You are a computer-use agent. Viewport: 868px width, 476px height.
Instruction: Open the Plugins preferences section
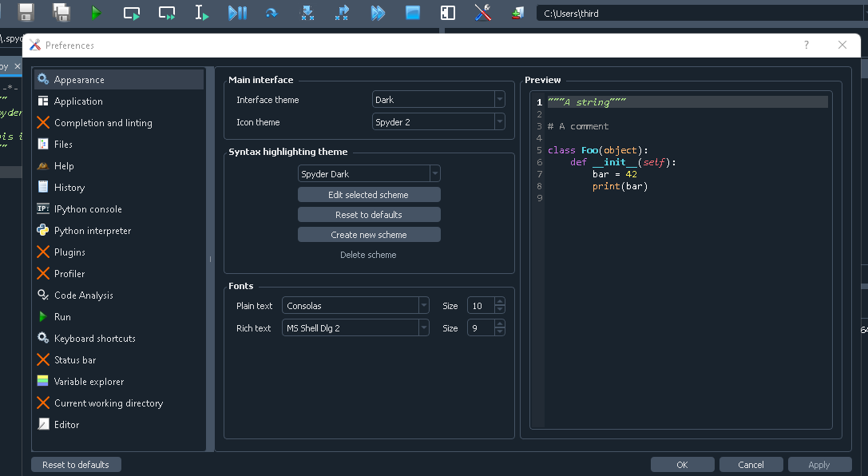(x=119, y=252)
